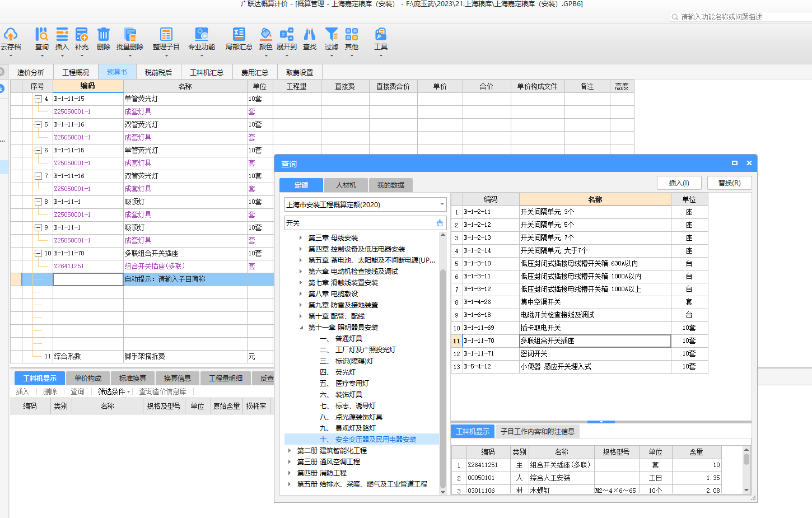Open the 整理子目 tool
Viewport: 812px width, 518px height.
(166, 39)
